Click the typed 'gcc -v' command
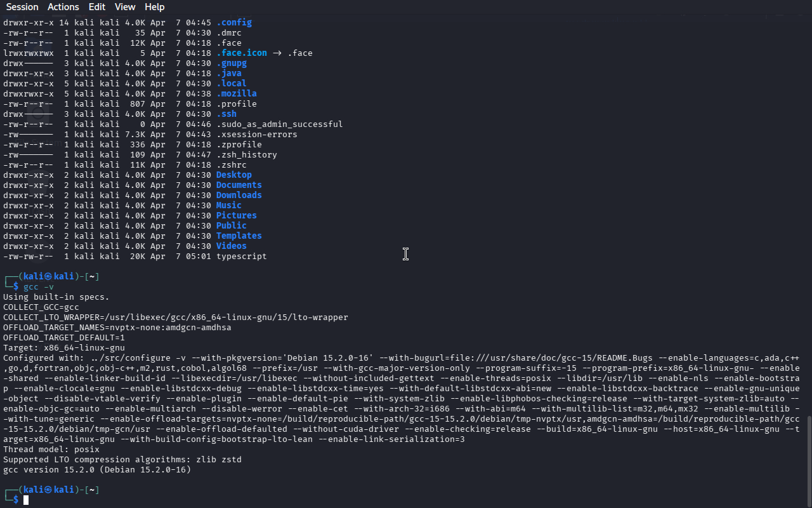The width and height of the screenshot is (812, 508). [39, 287]
